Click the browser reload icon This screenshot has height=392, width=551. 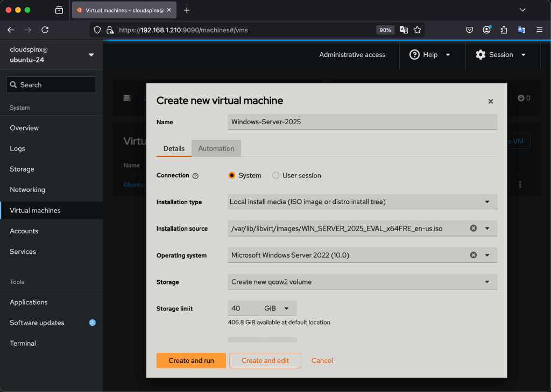coord(45,30)
